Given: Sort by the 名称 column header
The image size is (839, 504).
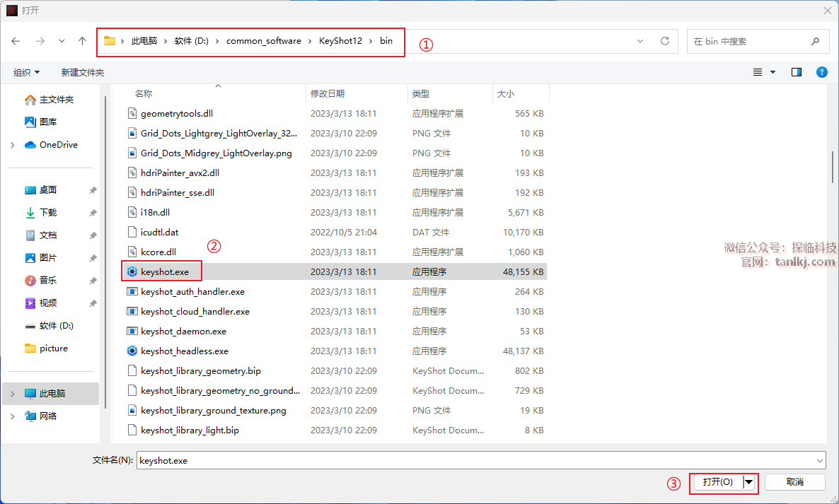Looking at the screenshot, I should (x=144, y=93).
